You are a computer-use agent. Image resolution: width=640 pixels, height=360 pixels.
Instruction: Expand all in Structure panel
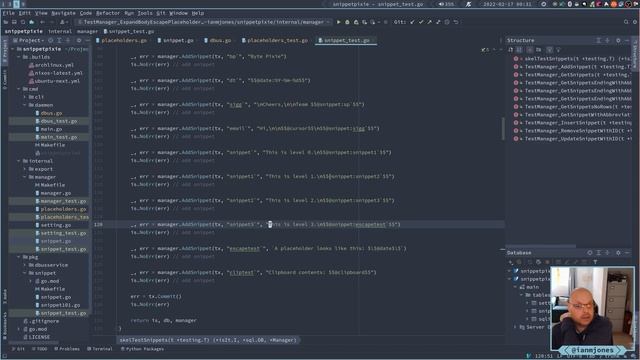598,40
